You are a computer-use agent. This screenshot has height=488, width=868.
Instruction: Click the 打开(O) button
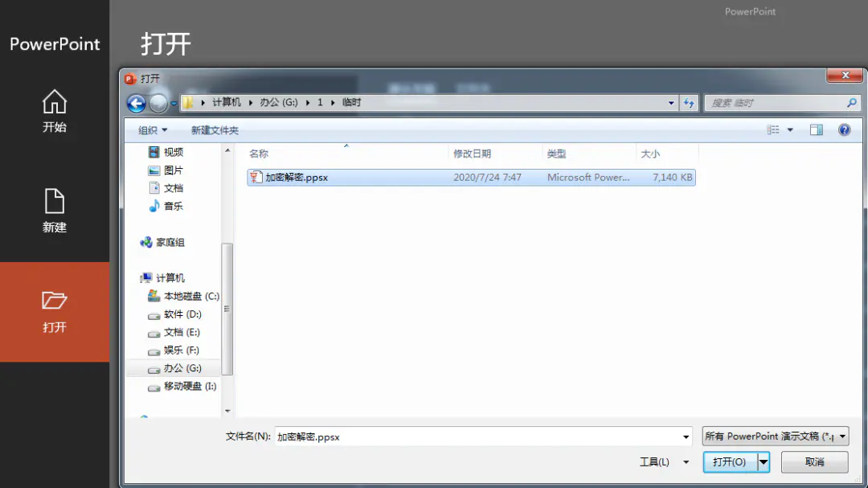click(x=730, y=462)
